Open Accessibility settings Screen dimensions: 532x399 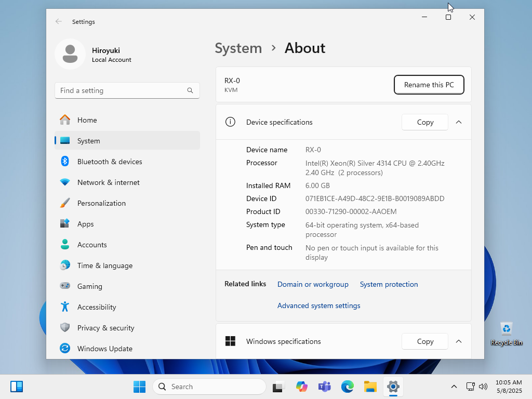click(127, 307)
